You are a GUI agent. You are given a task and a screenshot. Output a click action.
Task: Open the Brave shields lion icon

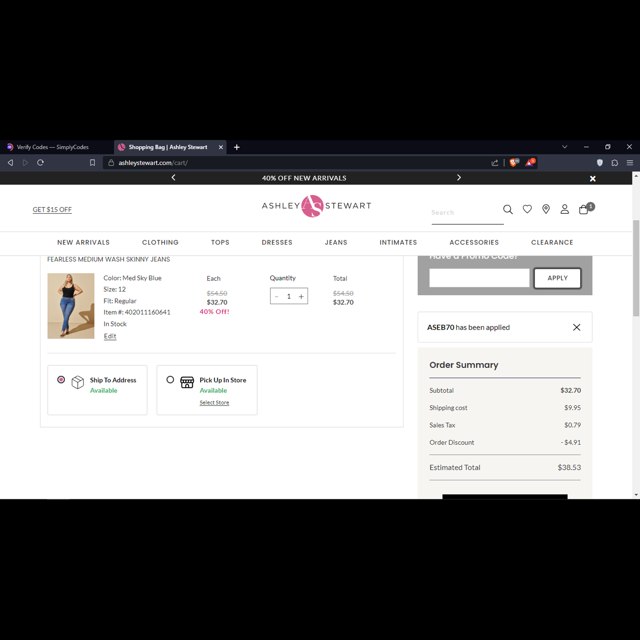[514, 162]
